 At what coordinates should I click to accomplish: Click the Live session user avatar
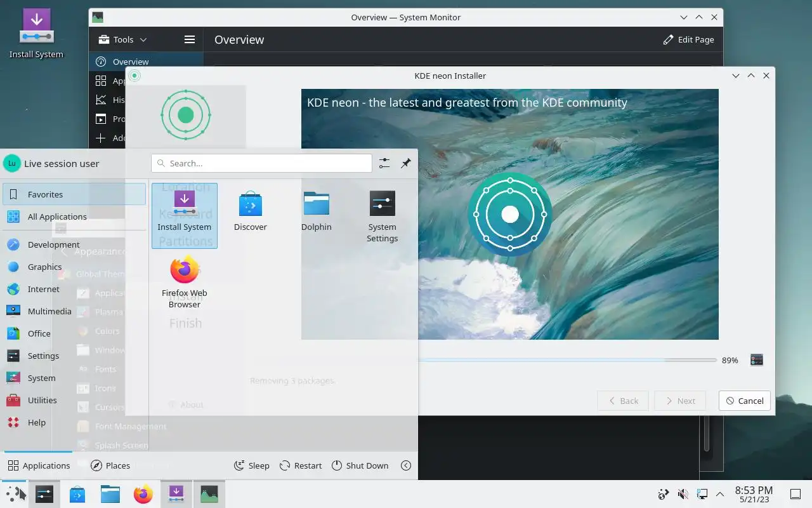11,163
